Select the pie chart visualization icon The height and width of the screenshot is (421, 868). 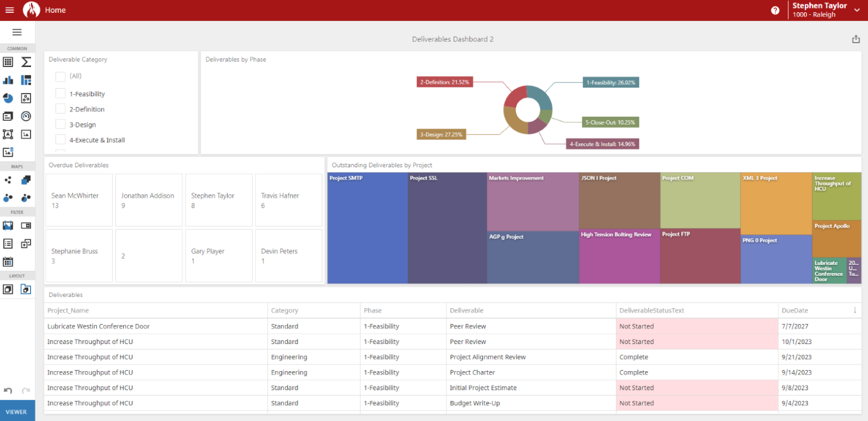8,98
